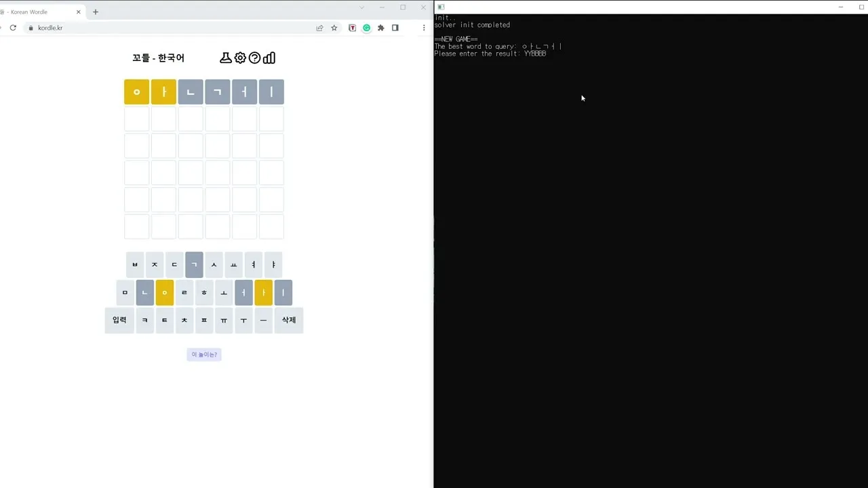Tap the ㅗ key on the on-screen keyboard
The image size is (868, 488).
coord(224,293)
